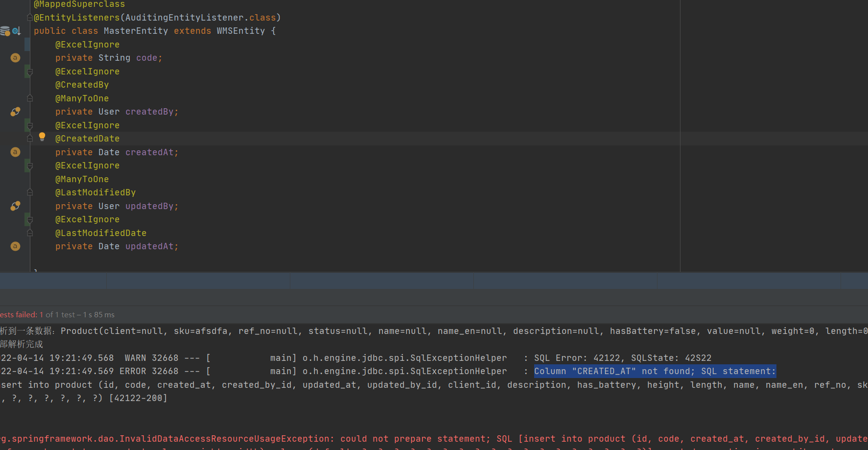
Task: Click the @CreatedBy annotation
Action: [82, 85]
